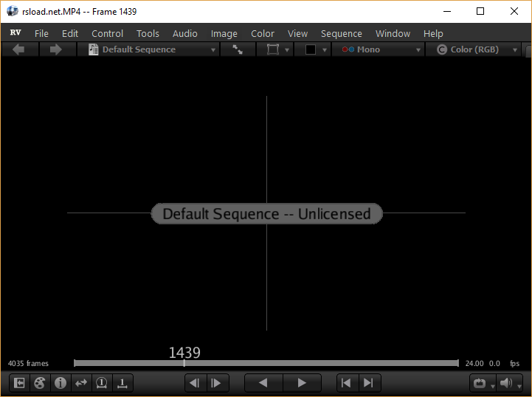Open the Edit menu

pyautogui.click(x=70, y=34)
